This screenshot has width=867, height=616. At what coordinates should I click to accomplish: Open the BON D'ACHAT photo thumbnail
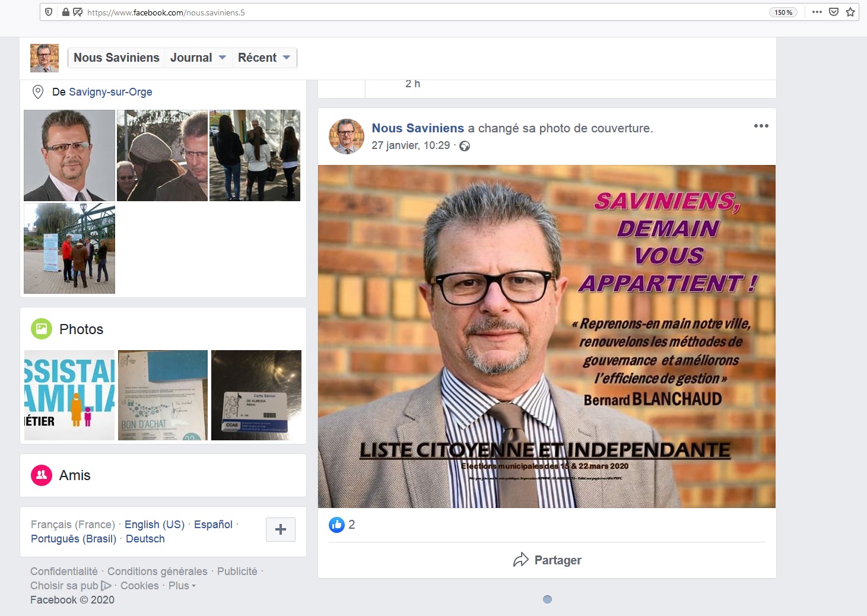click(x=163, y=395)
